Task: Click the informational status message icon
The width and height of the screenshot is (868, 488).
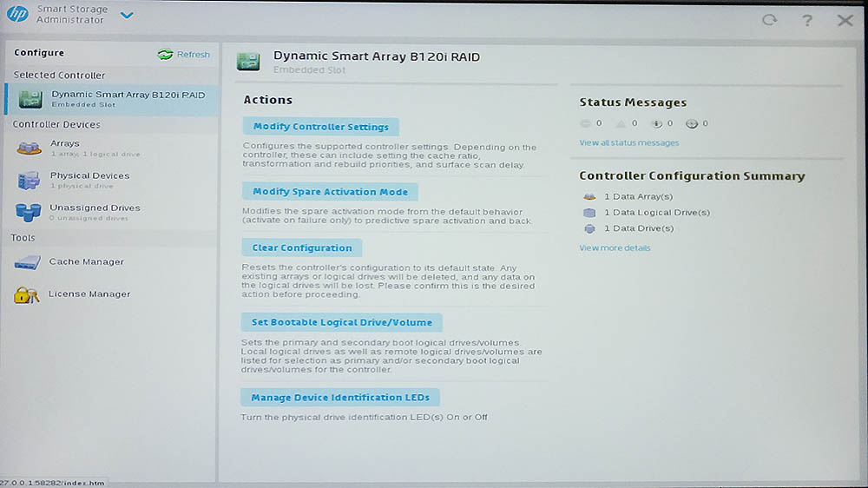Action: 656,123
